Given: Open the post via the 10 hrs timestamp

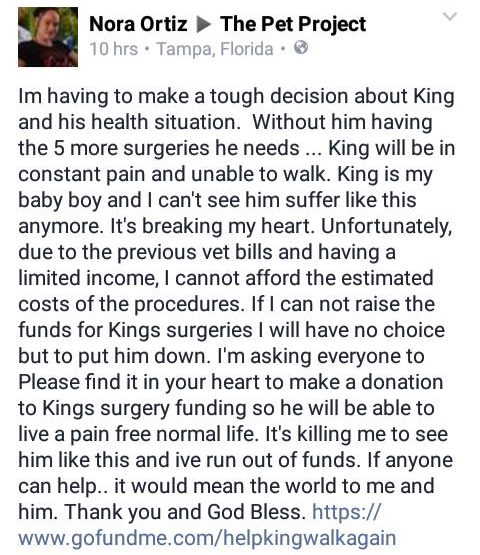Looking at the screenshot, I should 113,49.
